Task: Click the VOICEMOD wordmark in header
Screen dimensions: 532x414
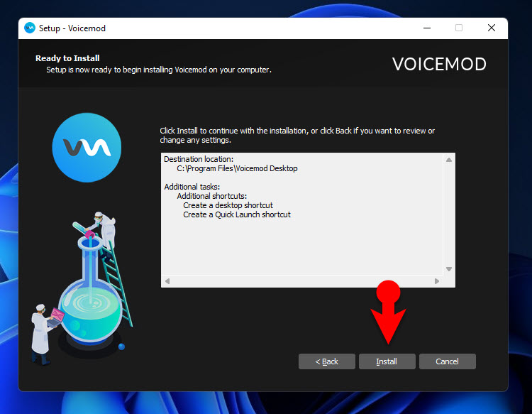Action: tap(439, 64)
